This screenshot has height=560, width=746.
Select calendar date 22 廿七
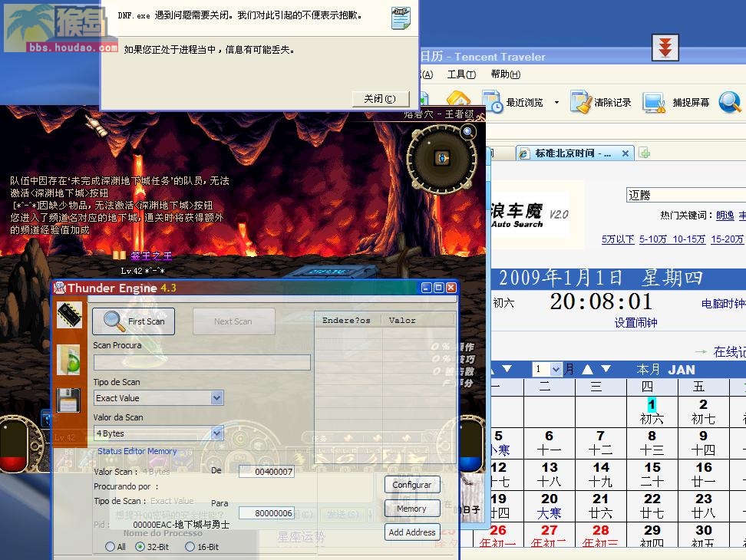pyautogui.click(x=652, y=506)
